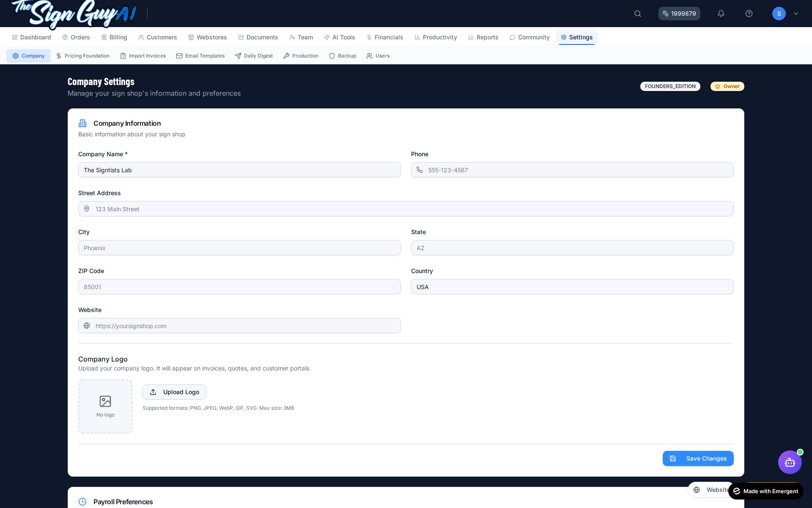The height and width of the screenshot is (508, 812).
Task: Open the Orders tab
Action: pos(76,37)
